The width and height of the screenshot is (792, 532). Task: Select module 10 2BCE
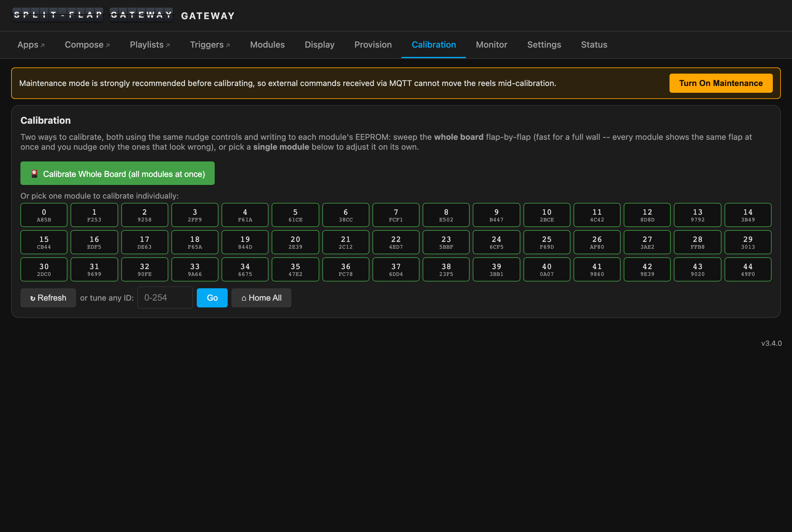(547, 215)
